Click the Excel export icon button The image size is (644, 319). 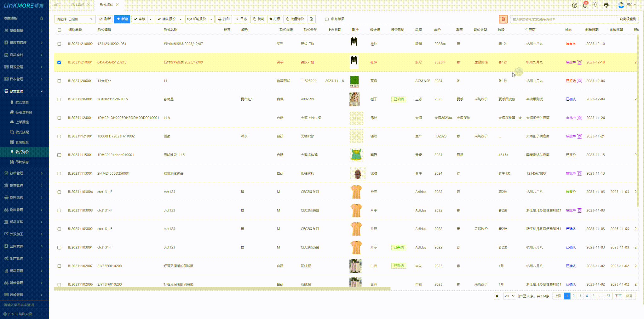(311, 19)
